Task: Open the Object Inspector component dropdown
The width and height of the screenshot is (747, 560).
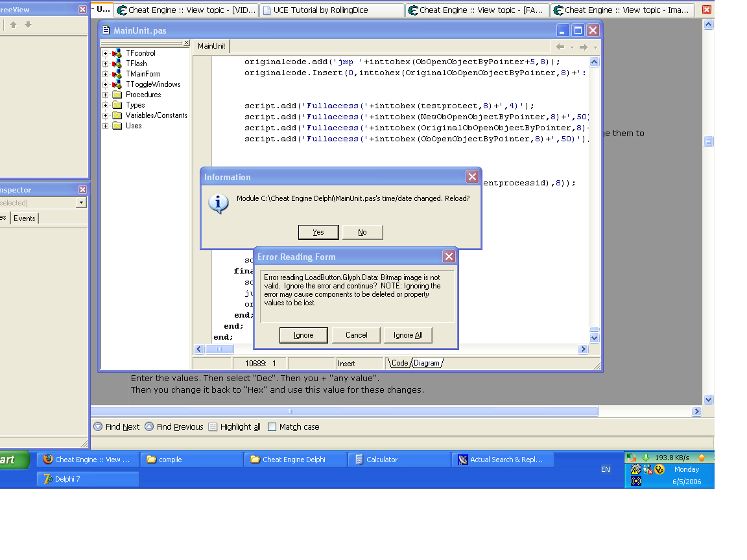Action: coord(81,203)
